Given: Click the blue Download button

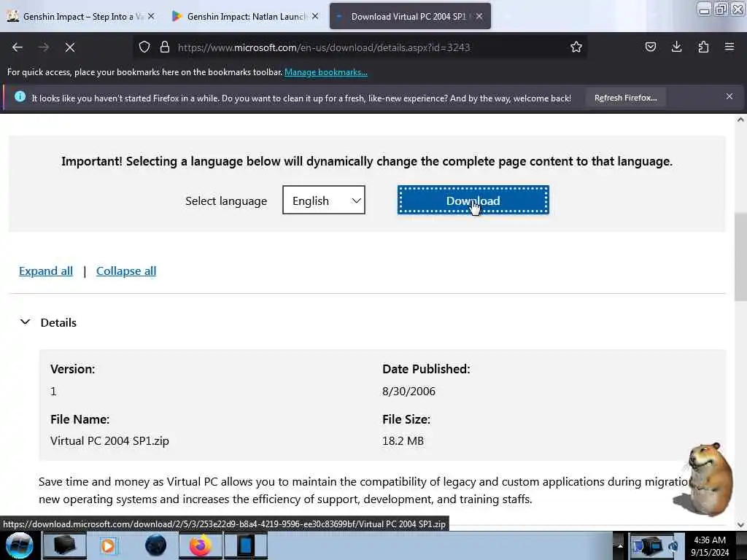Looking at the screenshot, I should [473, 200].
